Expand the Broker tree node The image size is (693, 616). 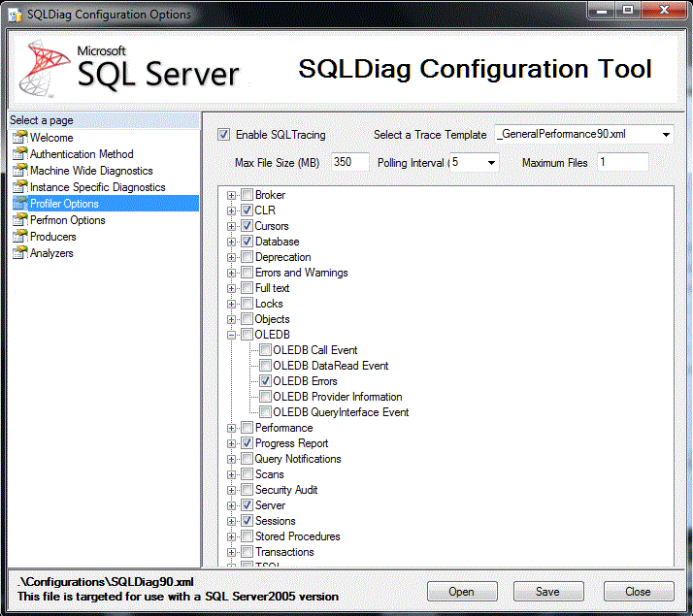pyautogui.click(x=231, y=195)
